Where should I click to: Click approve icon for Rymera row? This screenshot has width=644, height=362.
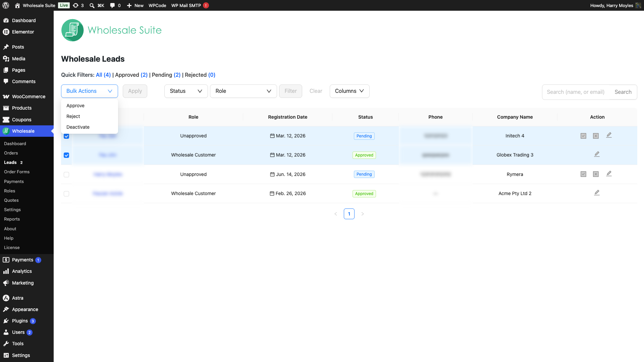pos(583,174)
